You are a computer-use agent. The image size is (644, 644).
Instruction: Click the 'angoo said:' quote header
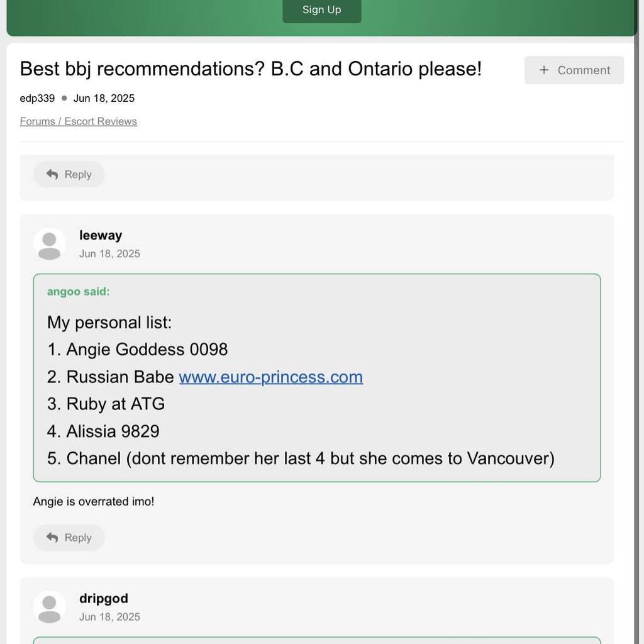79,292
